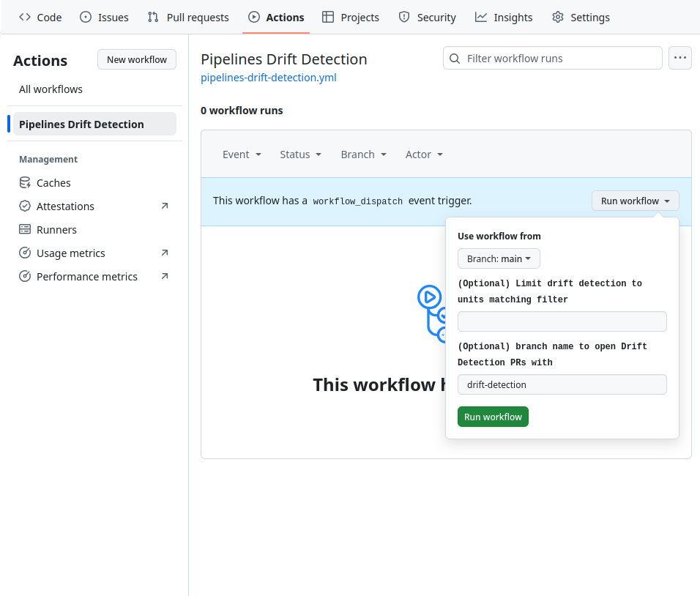Go to the Settings tab
The height and width of the screenshot is (596, 700).
tap(581, 18)
